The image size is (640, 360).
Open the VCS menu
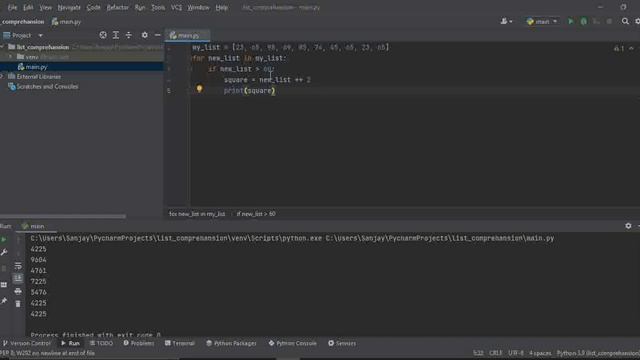tap(176, 7)
